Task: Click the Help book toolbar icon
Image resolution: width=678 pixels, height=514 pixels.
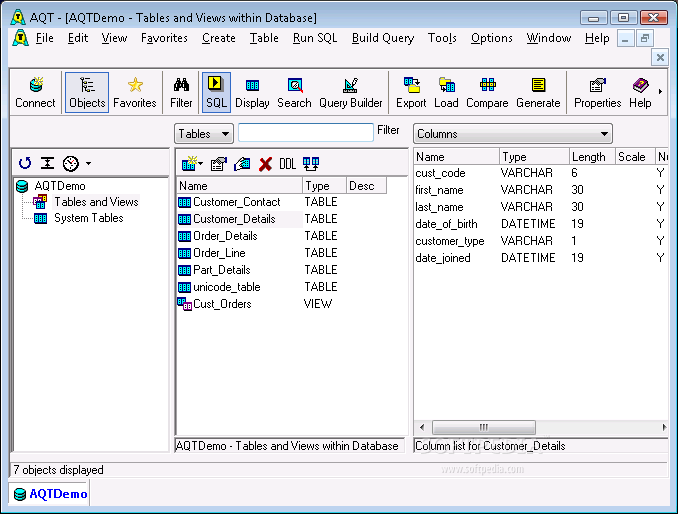Action: (x=640, y=93)
